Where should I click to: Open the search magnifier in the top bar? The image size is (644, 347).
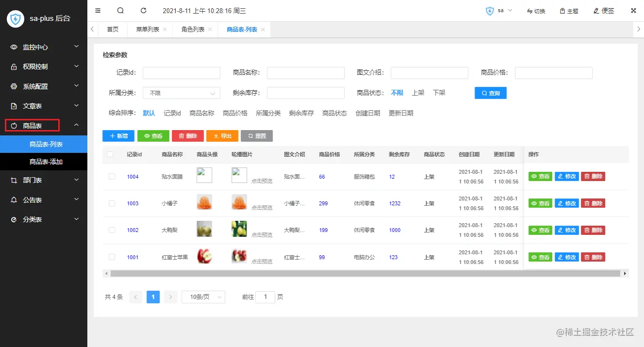(x=120, y=10)
